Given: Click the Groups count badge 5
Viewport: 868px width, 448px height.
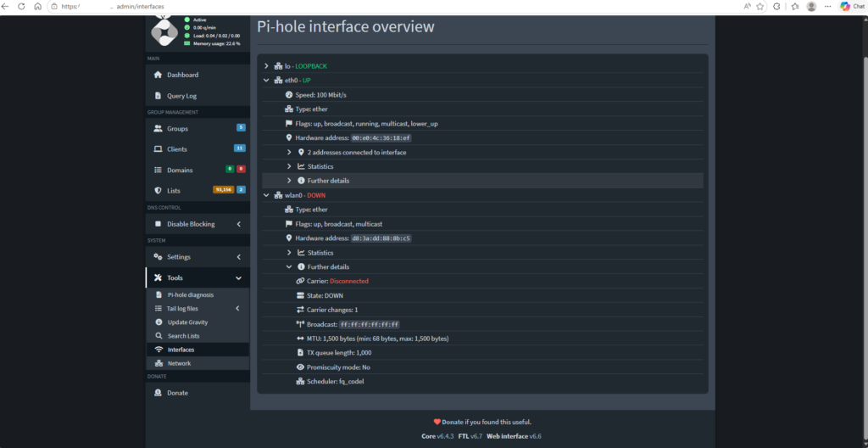Looking at the screenshot, I should 241,127.
